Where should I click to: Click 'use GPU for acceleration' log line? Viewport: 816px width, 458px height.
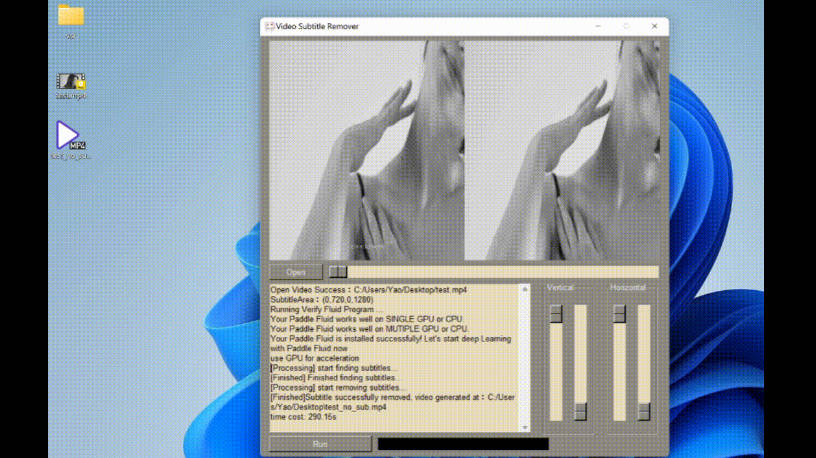point(315,358)
